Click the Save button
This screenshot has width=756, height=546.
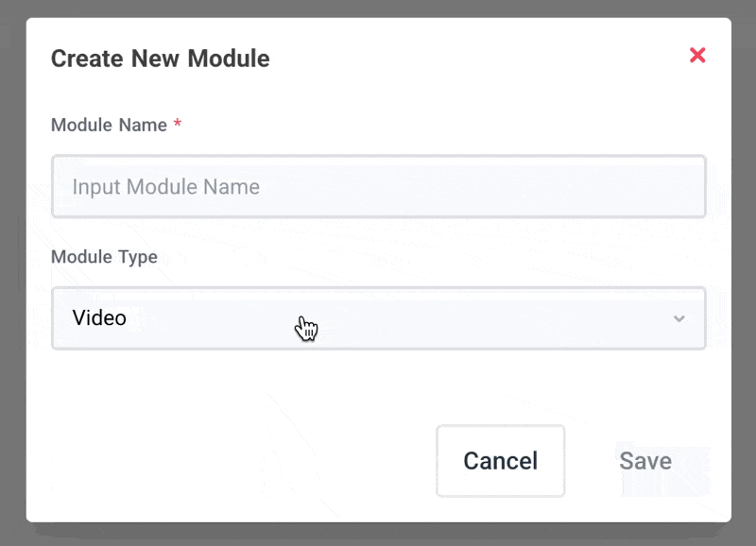point(645,461)
